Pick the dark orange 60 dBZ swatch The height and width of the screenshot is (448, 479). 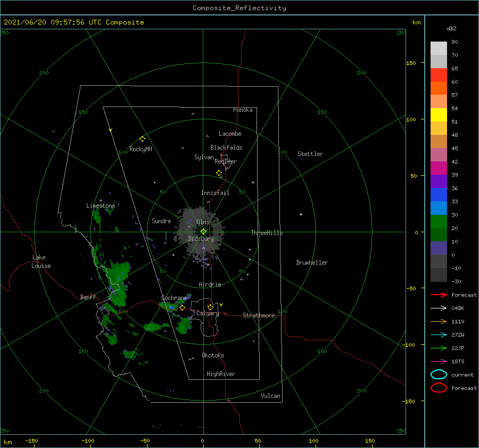pos(439,88)
